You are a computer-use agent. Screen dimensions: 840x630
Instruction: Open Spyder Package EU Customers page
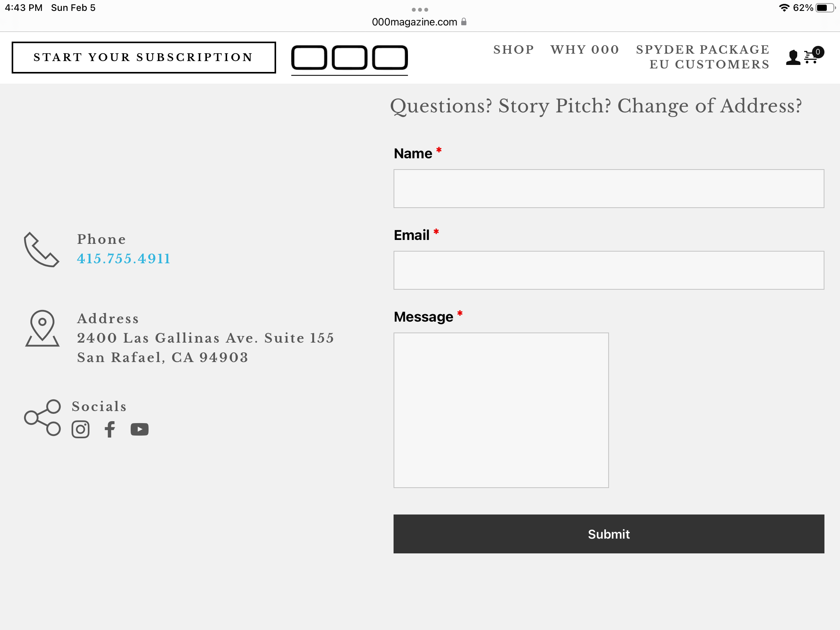point(703,57)
